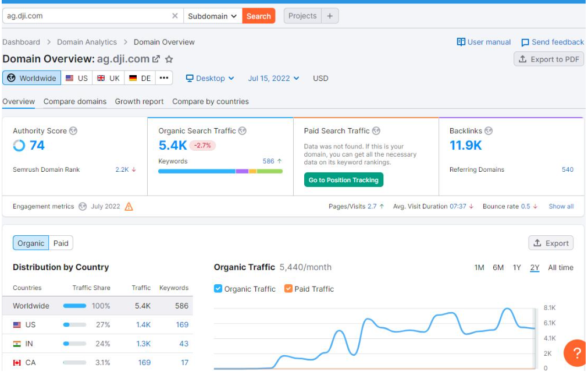Open the Growth report tab
588x382 pixels.
point(139,101)
